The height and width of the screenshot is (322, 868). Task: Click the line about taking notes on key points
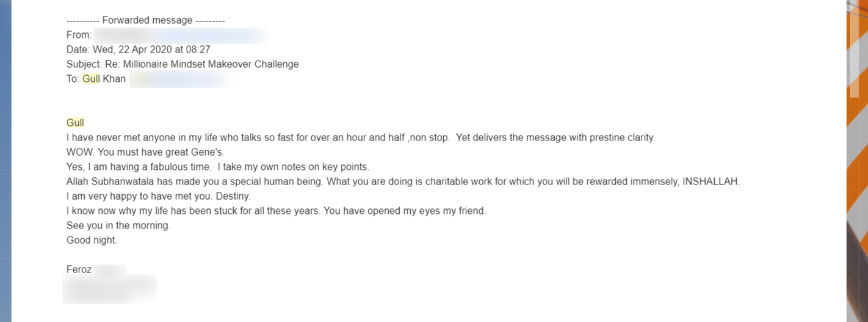click(218, 167)
